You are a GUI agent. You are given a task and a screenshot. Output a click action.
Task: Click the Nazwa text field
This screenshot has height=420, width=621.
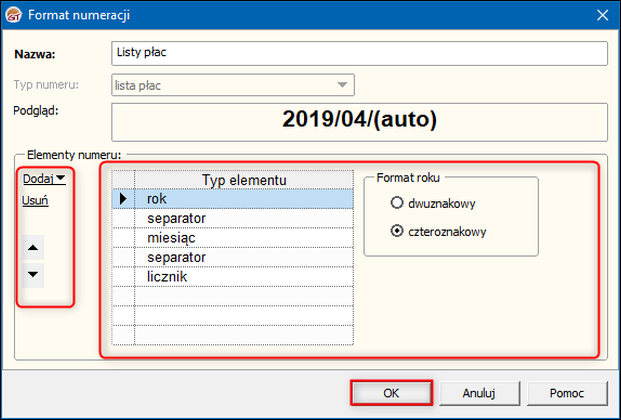pos(358,52)
